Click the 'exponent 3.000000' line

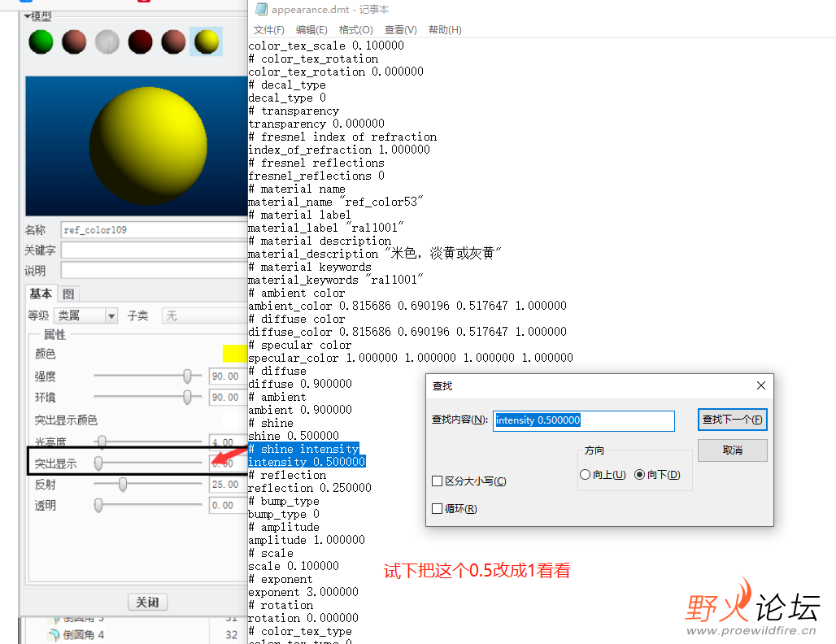pos(303,592)
